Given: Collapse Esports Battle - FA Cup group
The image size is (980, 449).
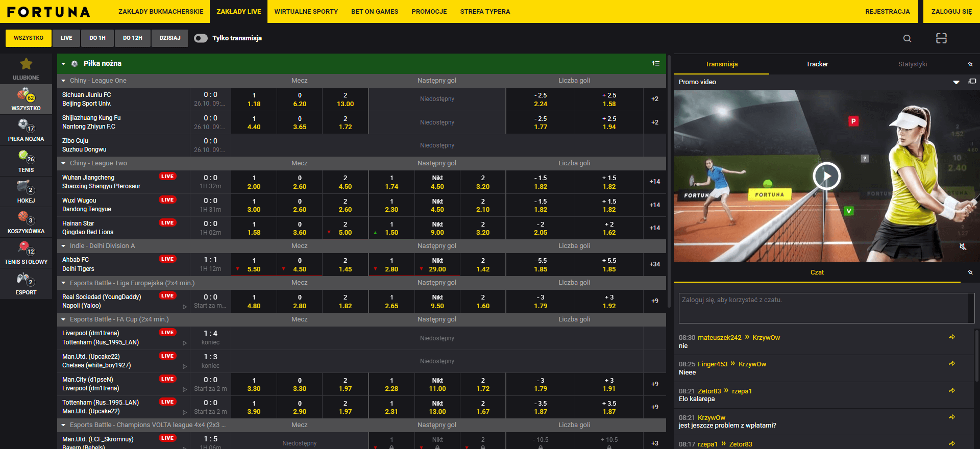Looking at the screenshot, I should (63, 319).
